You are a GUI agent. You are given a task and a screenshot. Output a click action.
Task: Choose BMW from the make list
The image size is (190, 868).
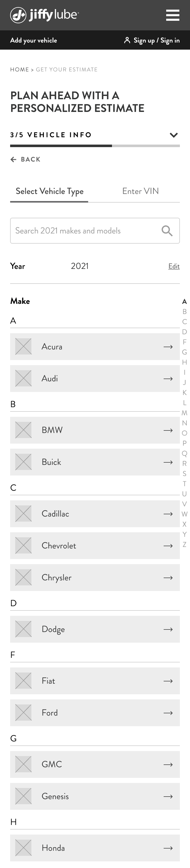95,430
